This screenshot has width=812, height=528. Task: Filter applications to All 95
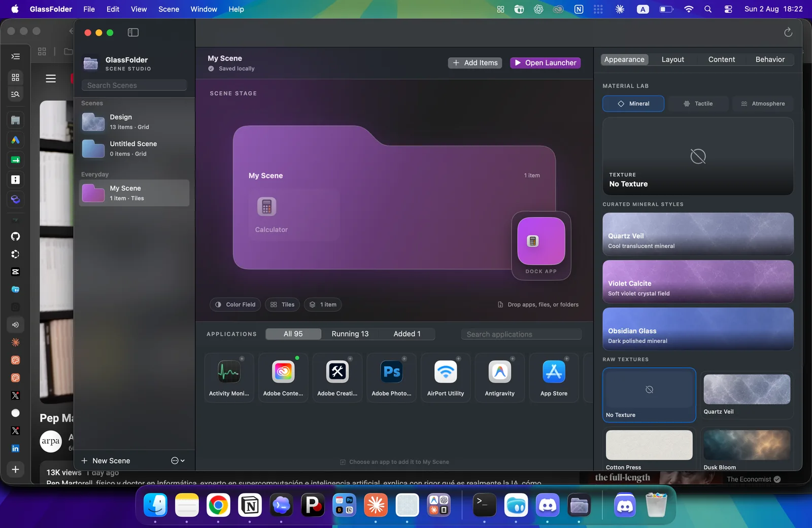pyautogui.click(x=293, y=334)
